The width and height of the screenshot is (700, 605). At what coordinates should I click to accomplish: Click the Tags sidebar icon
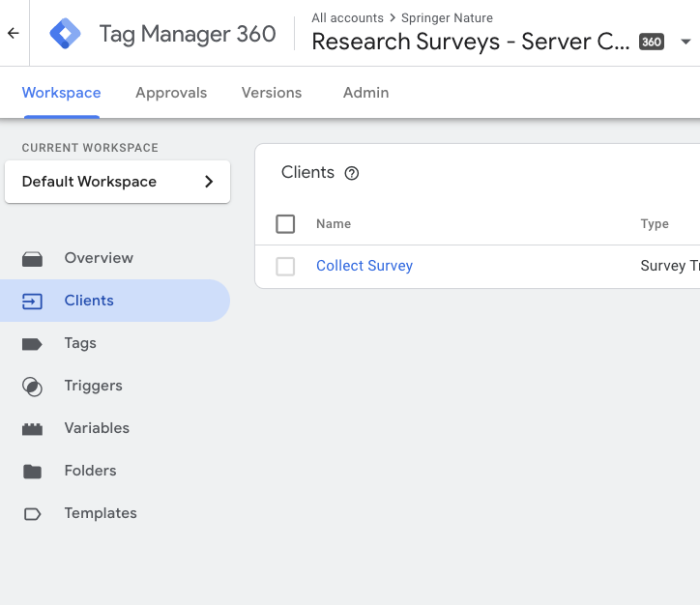click(32, 343)
